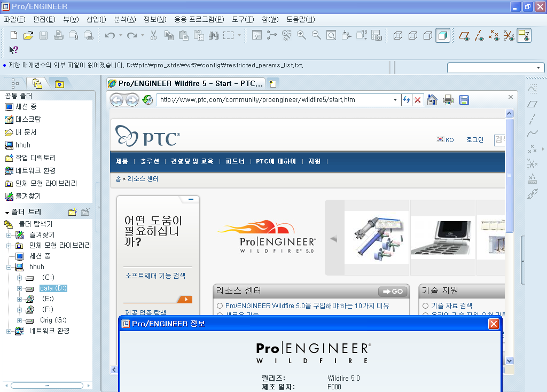Click the send-as-link envelope icon

coord(89,35)
